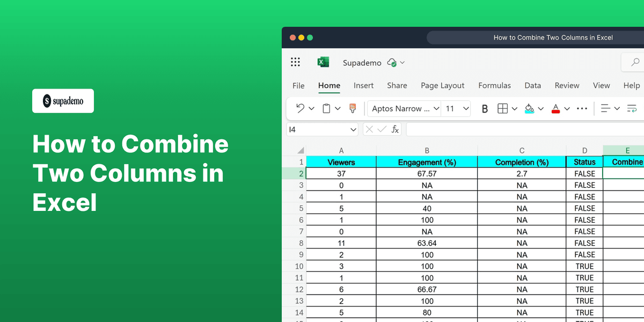This screenshot has height=322, width=644.
Task: Toggle the wrap text option
Action: pos(632,108)
